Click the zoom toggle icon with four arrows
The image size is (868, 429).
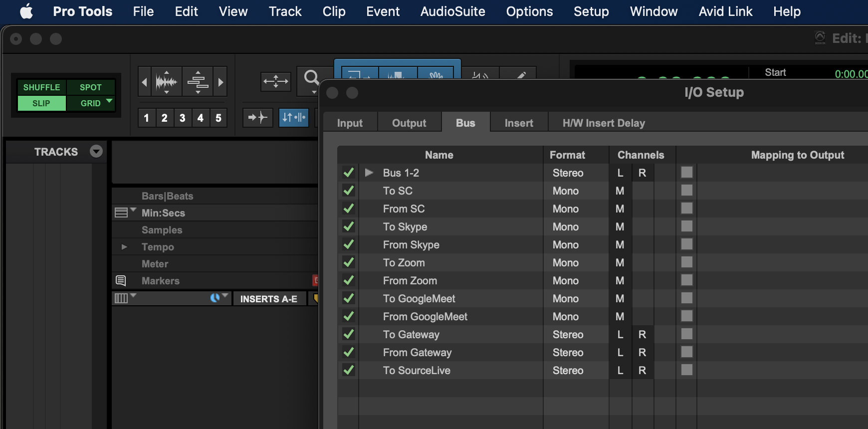pyautogui.click(x=275, y=81)
